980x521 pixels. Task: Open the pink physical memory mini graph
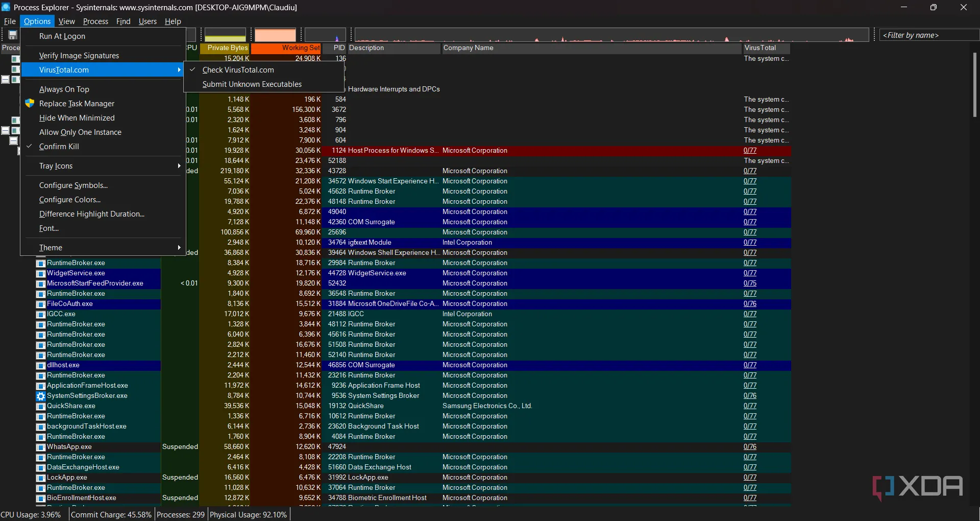(x=275, y=35)
